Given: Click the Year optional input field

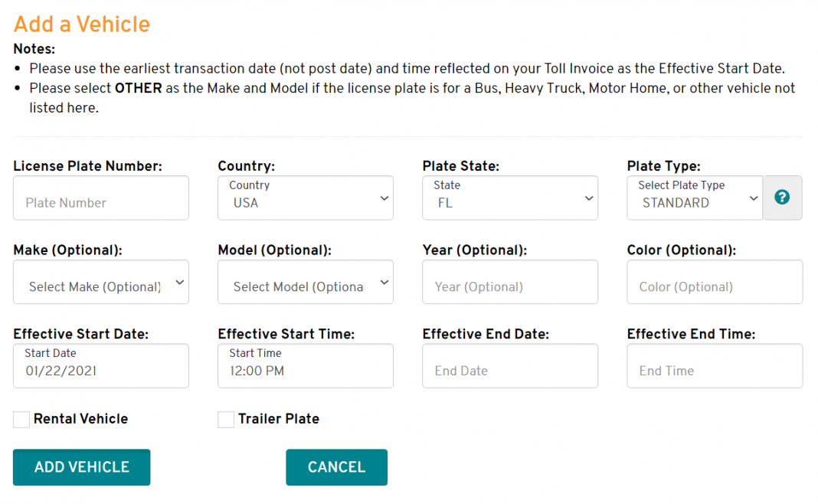Looking at the screenshot, I should click(509, 282).
